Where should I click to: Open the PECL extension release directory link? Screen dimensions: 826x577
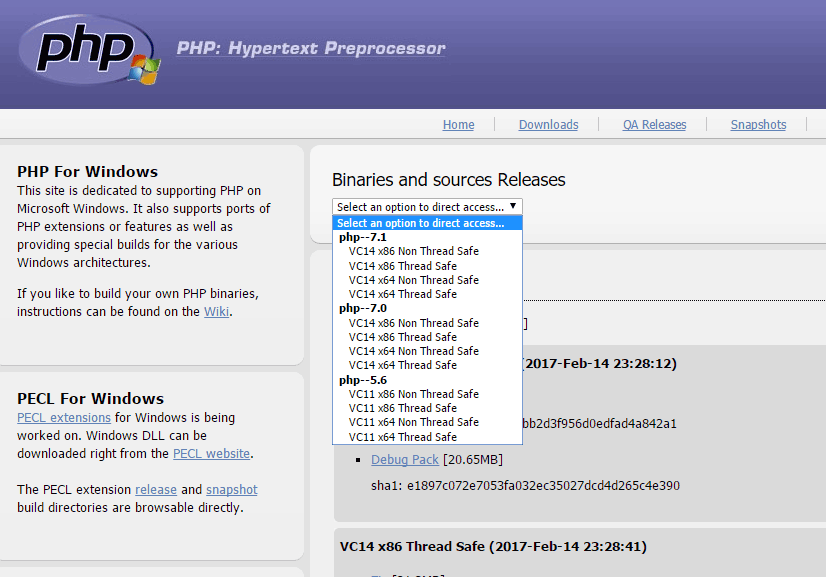click(x=156, y=490)
